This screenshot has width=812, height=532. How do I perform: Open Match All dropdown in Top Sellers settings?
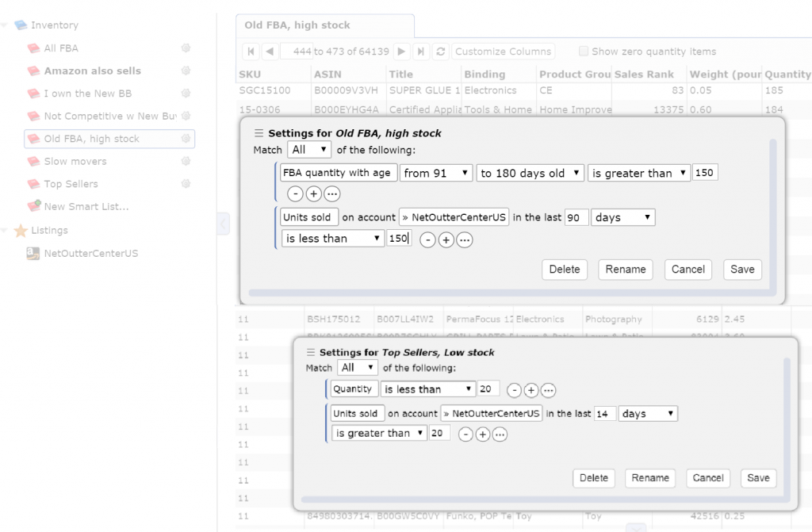pos(358,368)
